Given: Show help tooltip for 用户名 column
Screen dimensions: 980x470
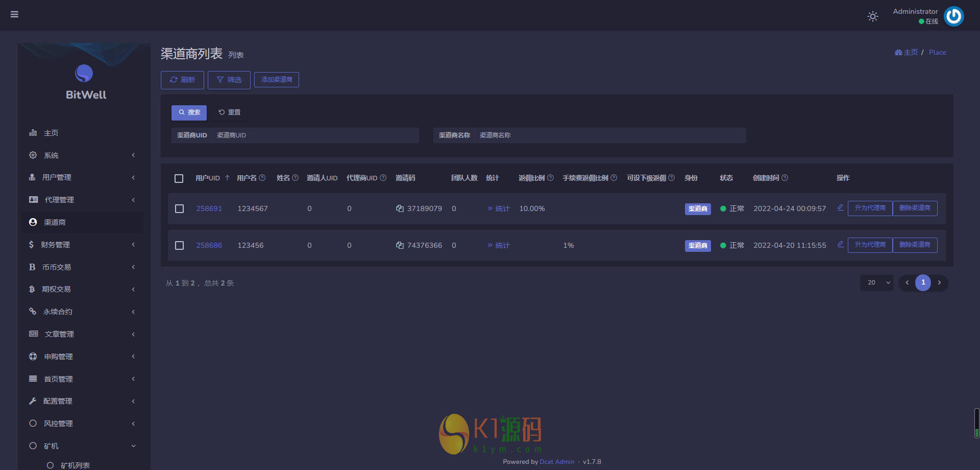Looking at the screenshot, I should click(x=262, y=178).
